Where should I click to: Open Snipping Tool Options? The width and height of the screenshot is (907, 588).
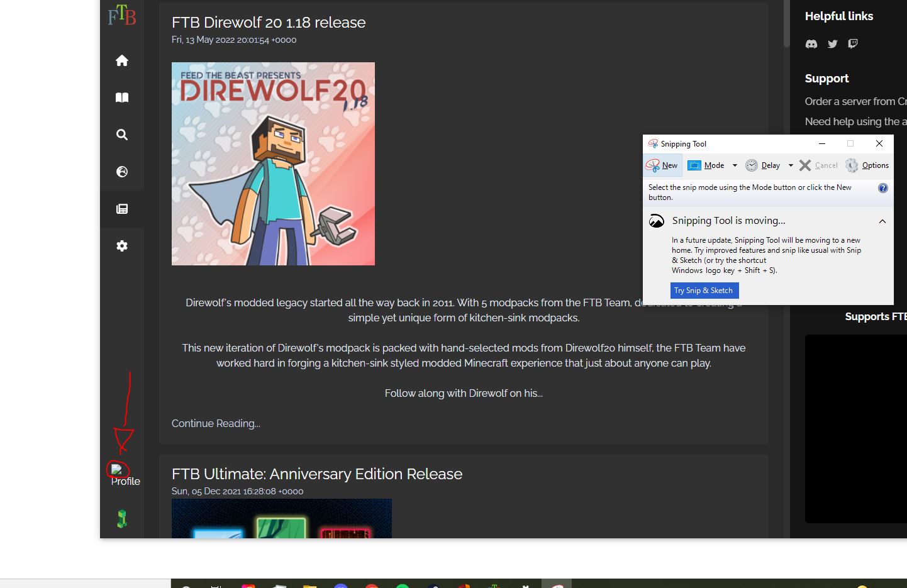[x=867, y=165]
